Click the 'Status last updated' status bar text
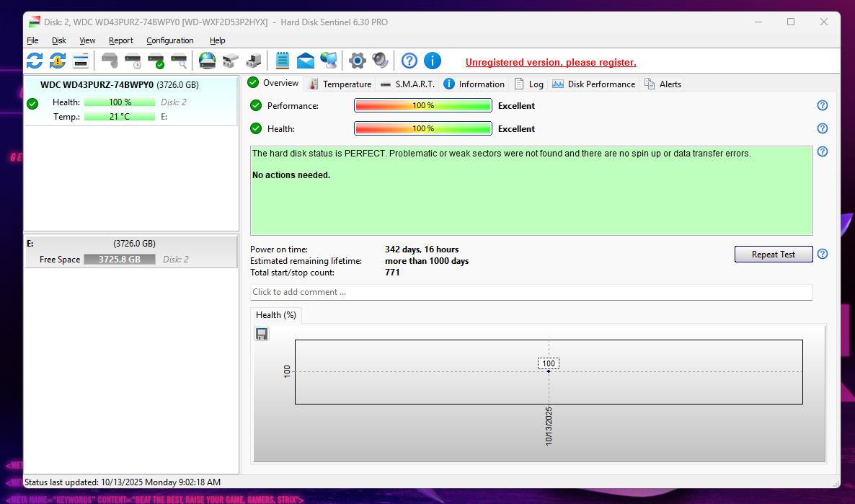 (123, 482)
